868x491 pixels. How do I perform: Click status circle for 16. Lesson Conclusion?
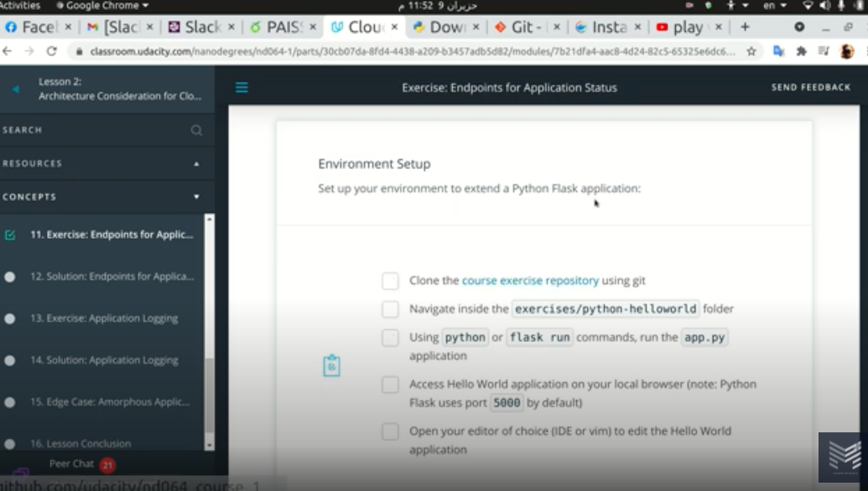coord(9,443)
